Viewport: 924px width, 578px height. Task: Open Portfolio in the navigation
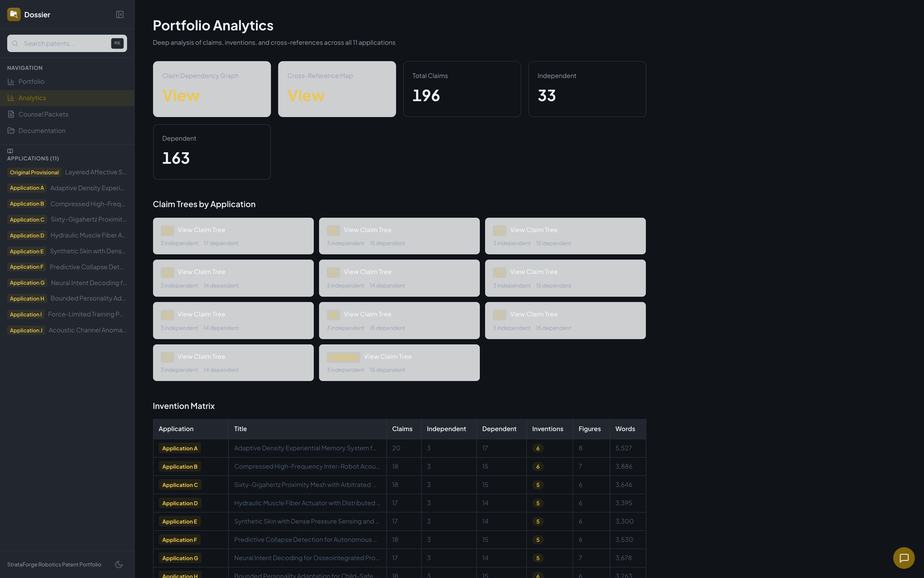(67, 81)
